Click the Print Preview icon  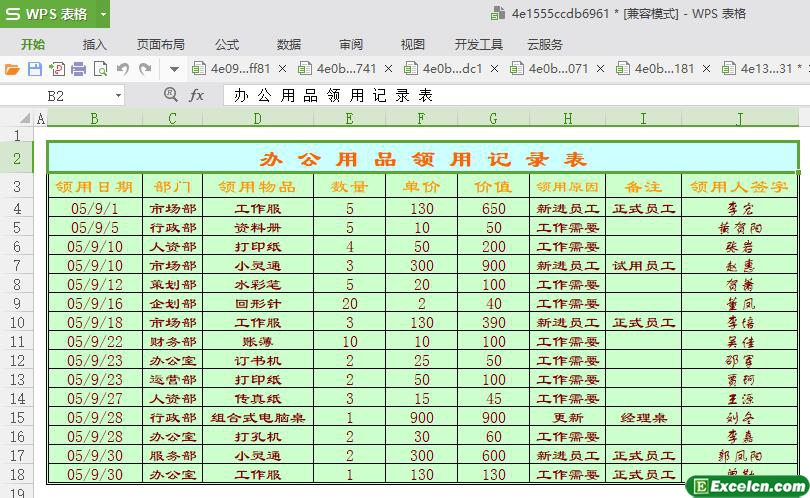pyautogui.click(x=100, y=69)
